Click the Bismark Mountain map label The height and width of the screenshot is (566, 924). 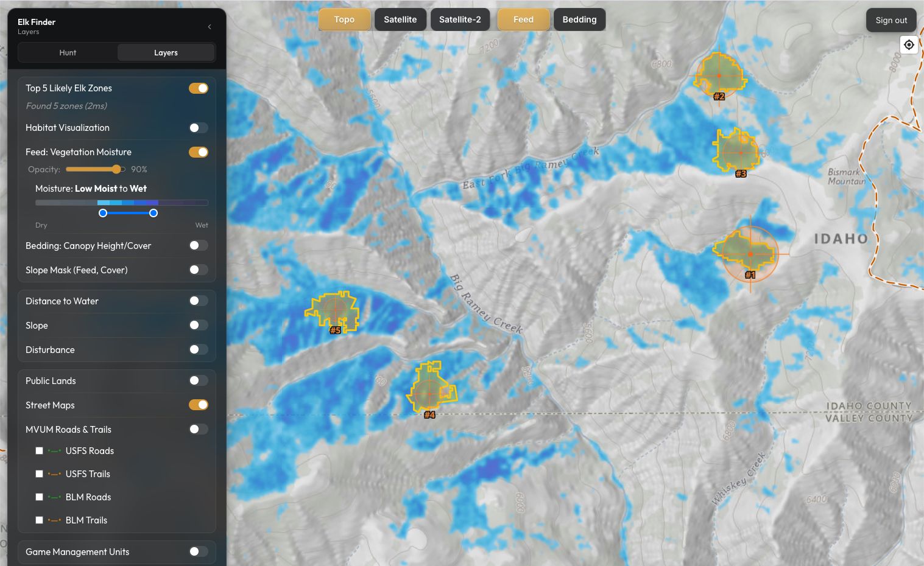pos(846,176)
